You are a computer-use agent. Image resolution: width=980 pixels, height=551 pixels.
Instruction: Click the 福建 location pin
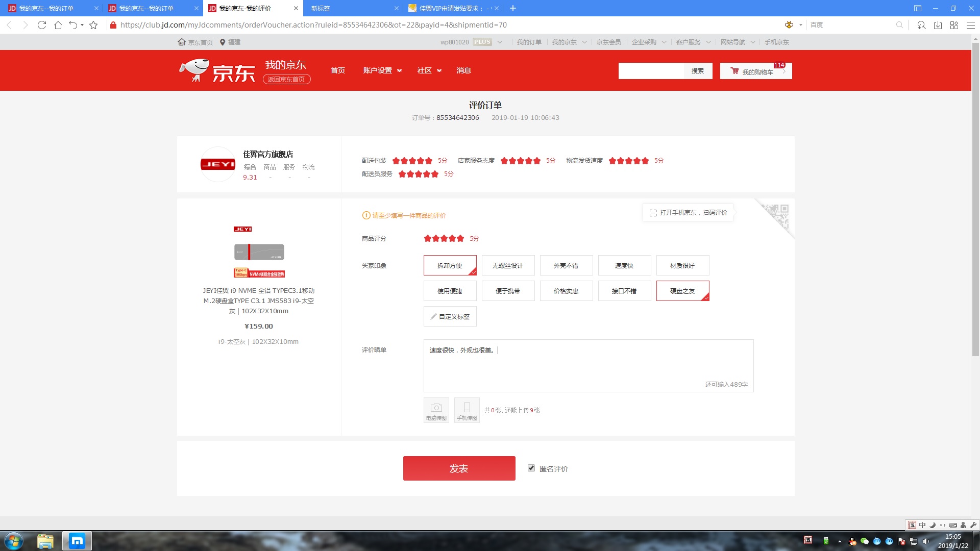coord(223,42)
